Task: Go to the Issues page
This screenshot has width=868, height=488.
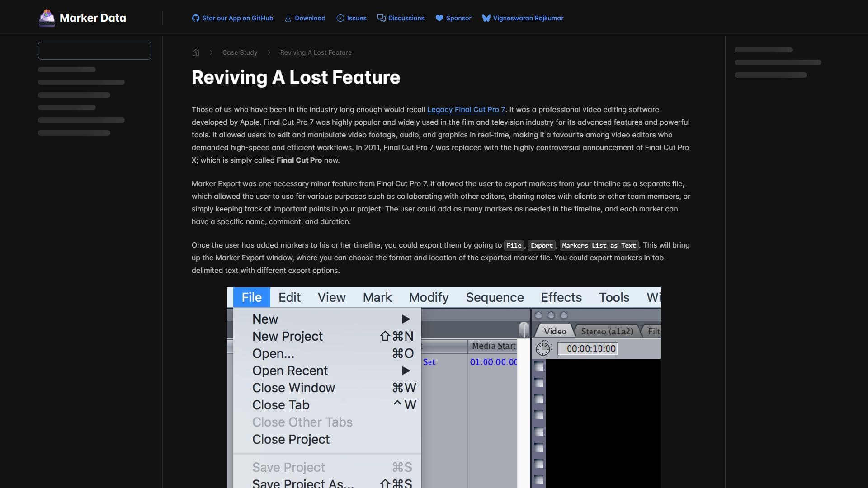Action: point(357,18)
